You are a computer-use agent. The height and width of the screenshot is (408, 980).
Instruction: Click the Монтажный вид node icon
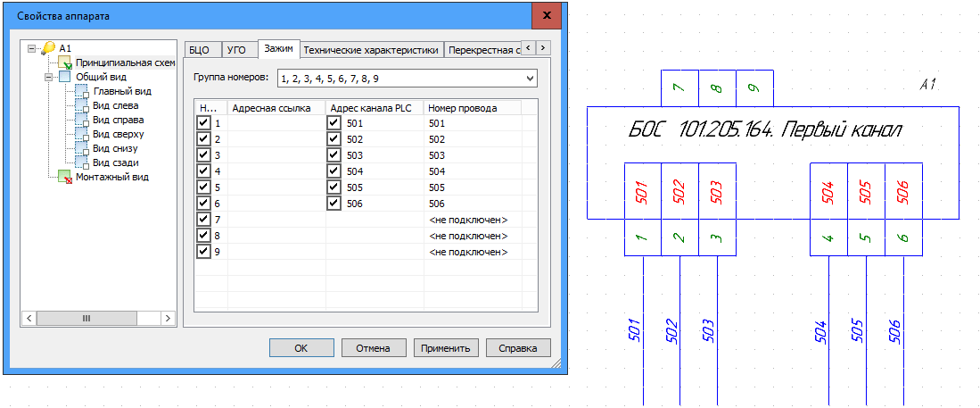[65, 177]
